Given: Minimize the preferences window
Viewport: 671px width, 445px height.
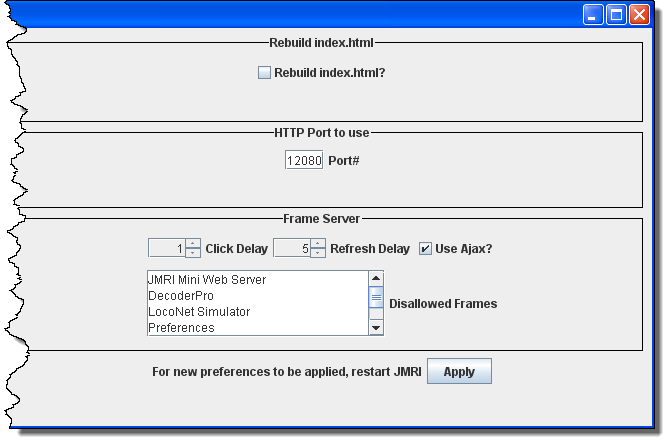Looking at the screenshot, I should point(594,15).
